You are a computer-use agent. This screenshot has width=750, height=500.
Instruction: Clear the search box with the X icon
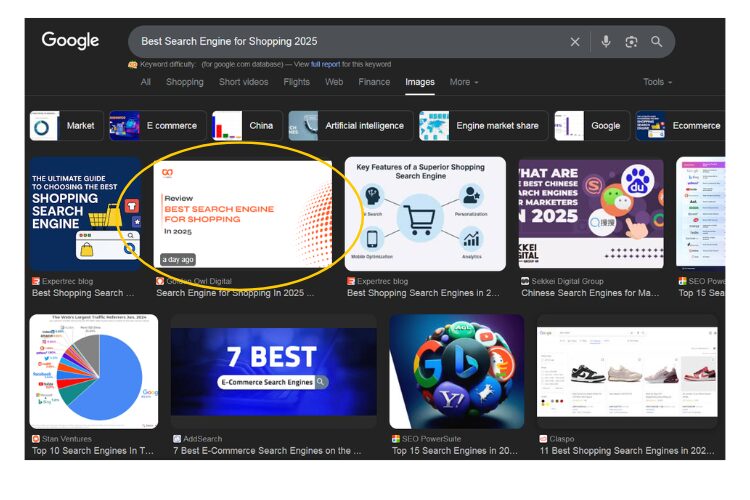[575, 42]
